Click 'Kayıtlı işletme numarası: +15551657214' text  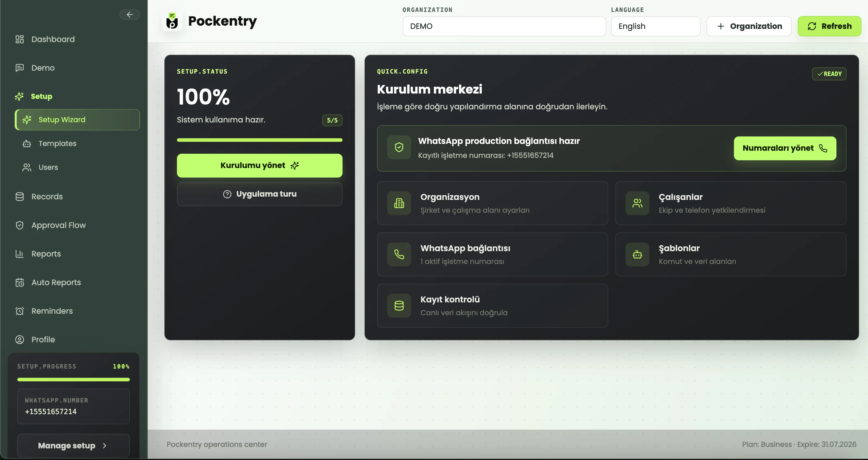486,155
